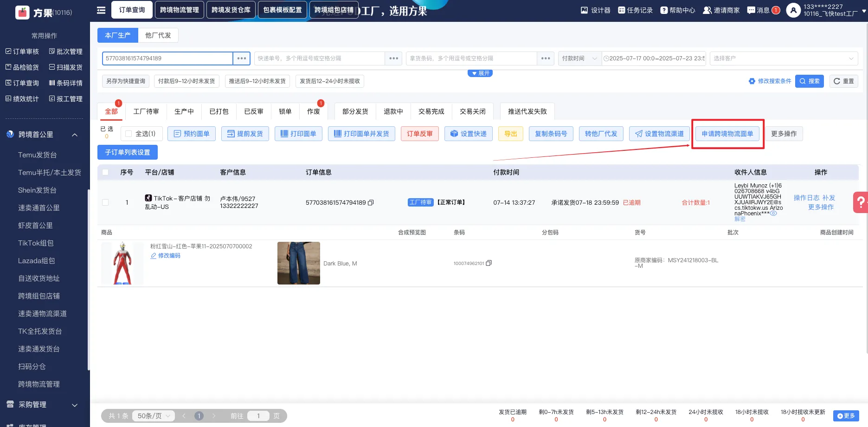Click the 帮助中心 help icon
The height and width of the screenshot is (427, 868).
664,10
